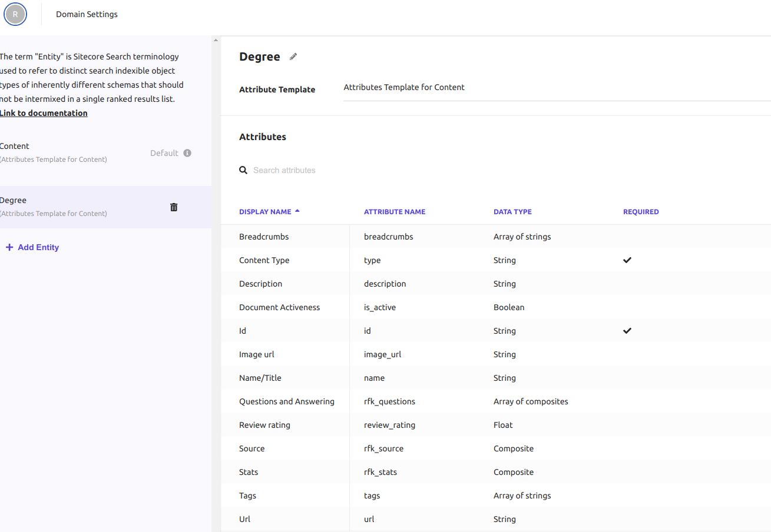Click the Attributes section heading
Screen dimensions: 771x532
pos(263,137)
